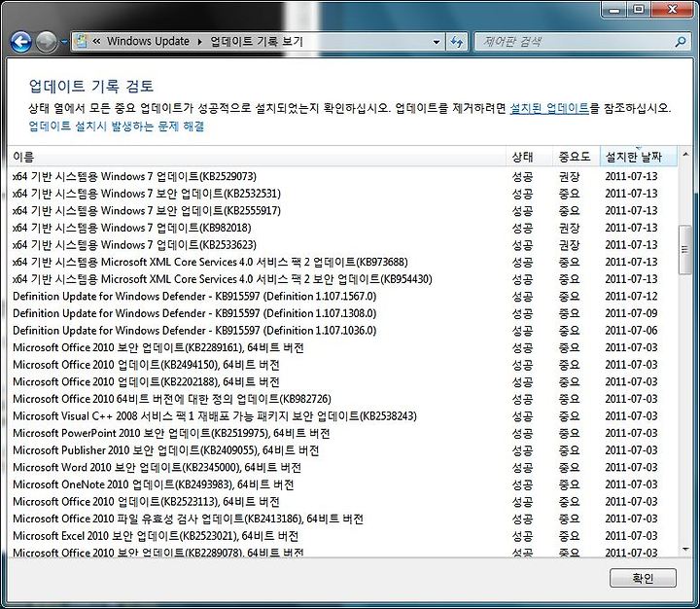Click the 2011-07-12 install date cell

pos(631,297)
